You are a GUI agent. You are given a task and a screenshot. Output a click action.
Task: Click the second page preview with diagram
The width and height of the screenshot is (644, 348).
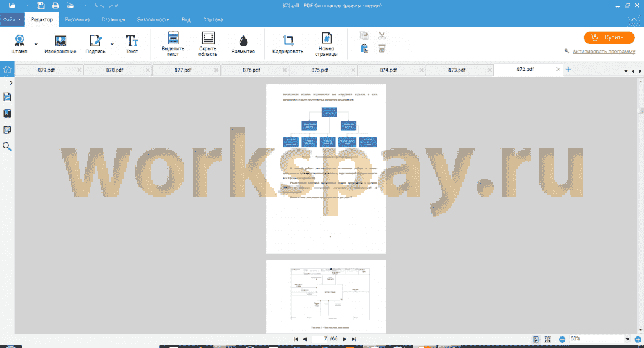[326, 296]
